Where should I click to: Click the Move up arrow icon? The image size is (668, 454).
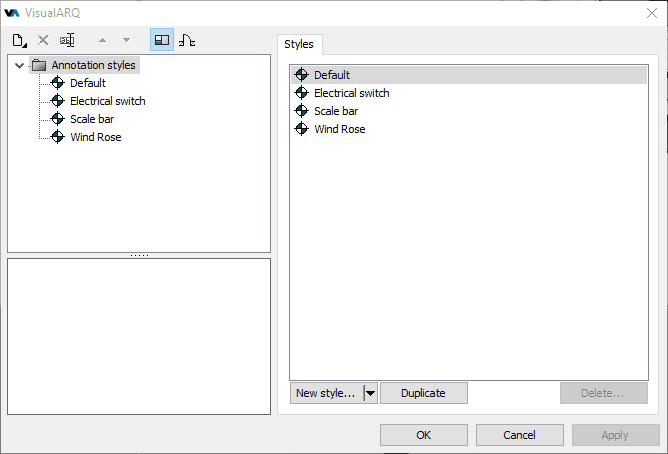pyautogui.click(x=102, y=40)
